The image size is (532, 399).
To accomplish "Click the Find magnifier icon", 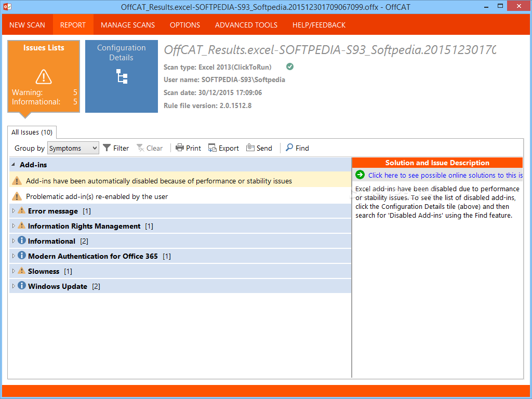I will click(289, 148).
